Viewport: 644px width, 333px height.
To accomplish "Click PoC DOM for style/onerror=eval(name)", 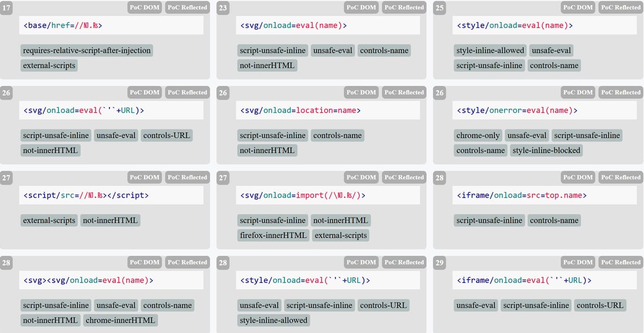I will (578, 92).
